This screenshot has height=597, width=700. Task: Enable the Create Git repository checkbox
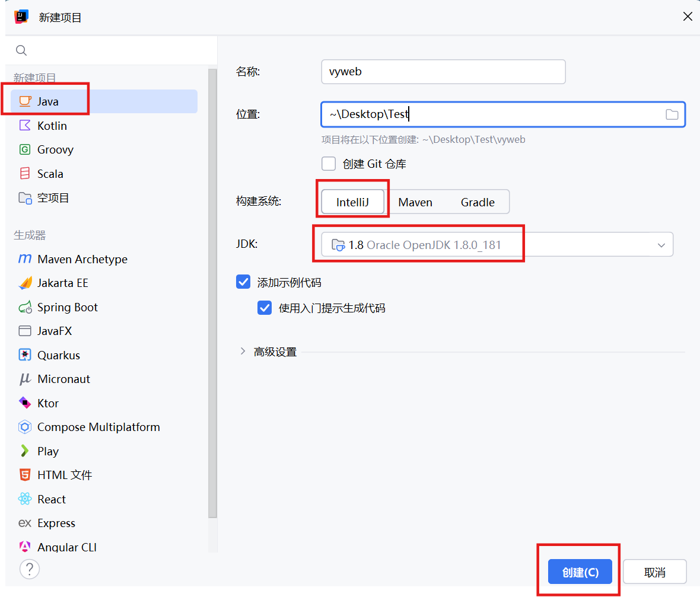[329, 164]
